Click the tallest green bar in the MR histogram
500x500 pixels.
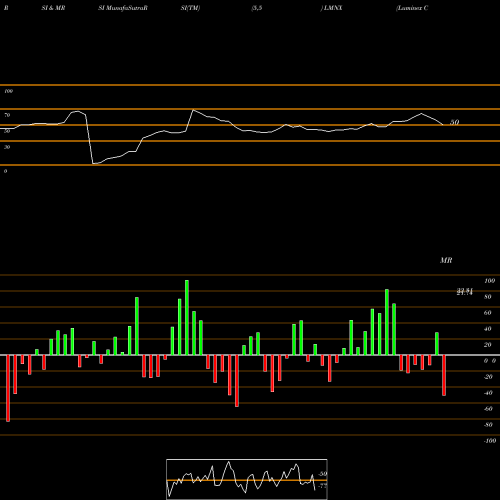(x=187, y=317)
